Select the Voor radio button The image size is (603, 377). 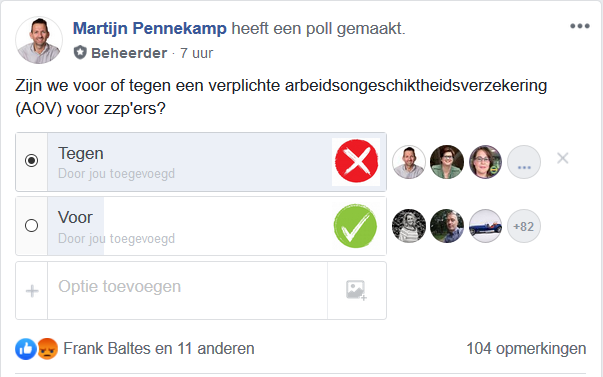pyautogui.click(x=31, y=225)
